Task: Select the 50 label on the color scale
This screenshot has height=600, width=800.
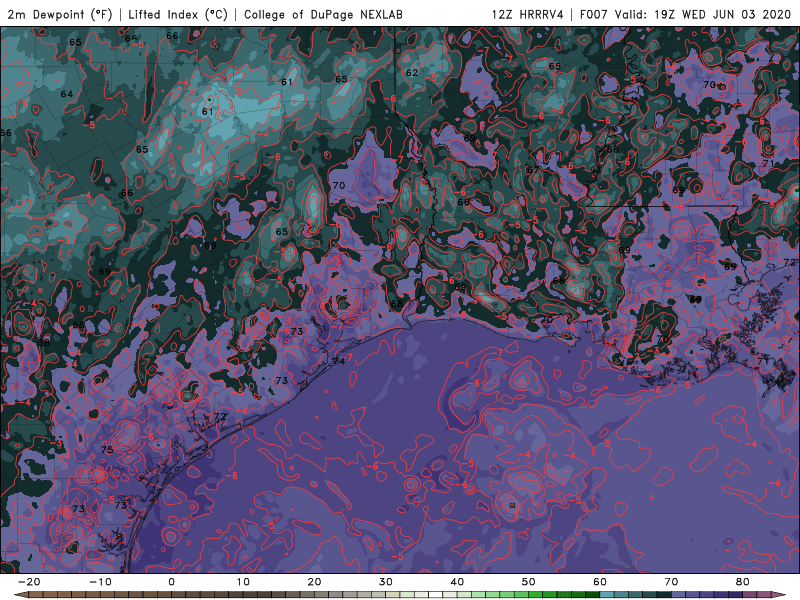Action: click(x=529, y=582)
